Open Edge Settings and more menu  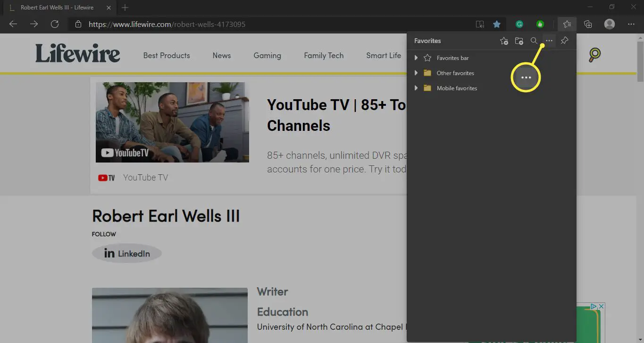[631, 24]
